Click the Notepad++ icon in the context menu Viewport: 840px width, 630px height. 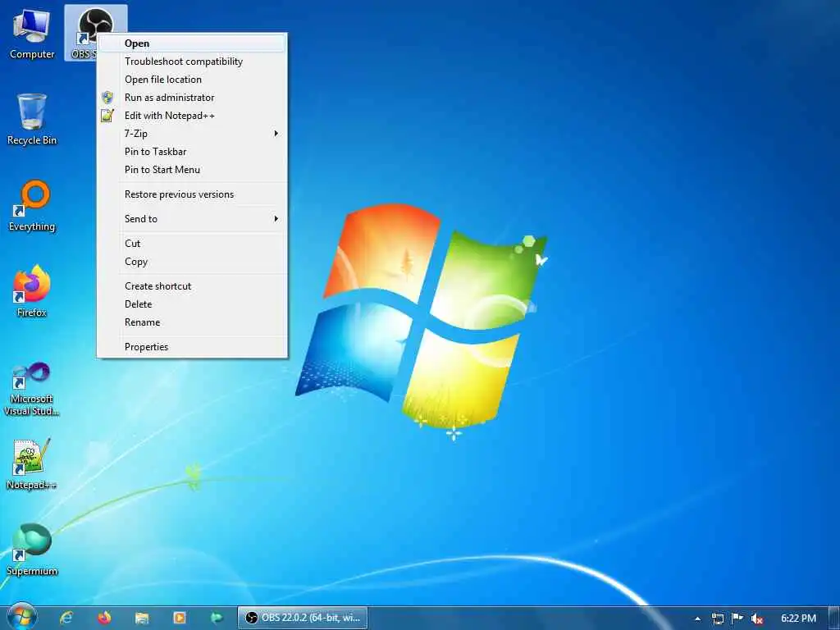tap(107, 115)
